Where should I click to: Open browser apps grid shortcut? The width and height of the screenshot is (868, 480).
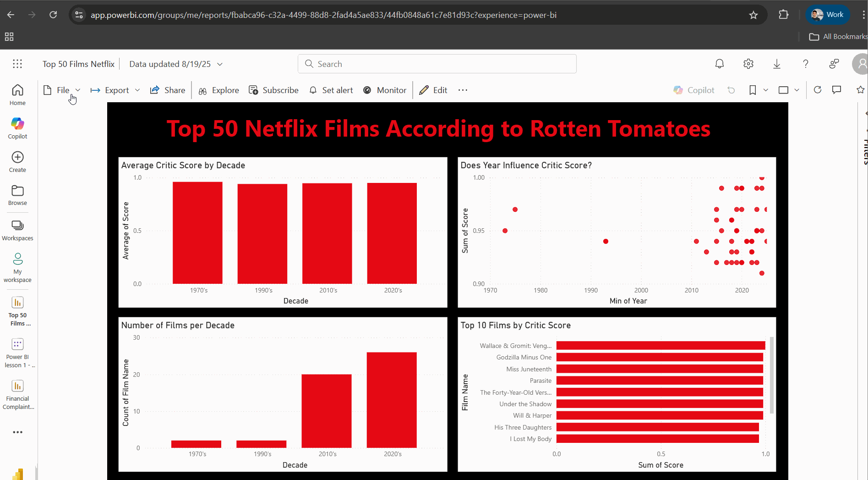point(9,37)
